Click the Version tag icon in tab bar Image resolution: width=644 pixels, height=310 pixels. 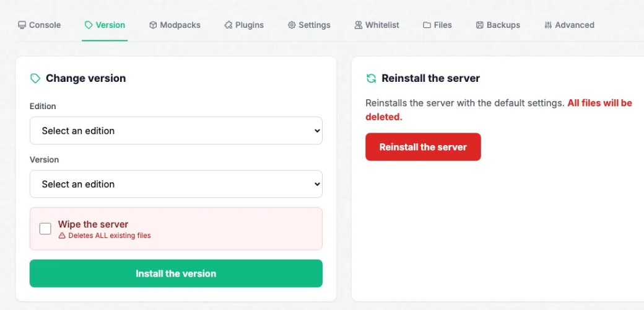point(89,25)
